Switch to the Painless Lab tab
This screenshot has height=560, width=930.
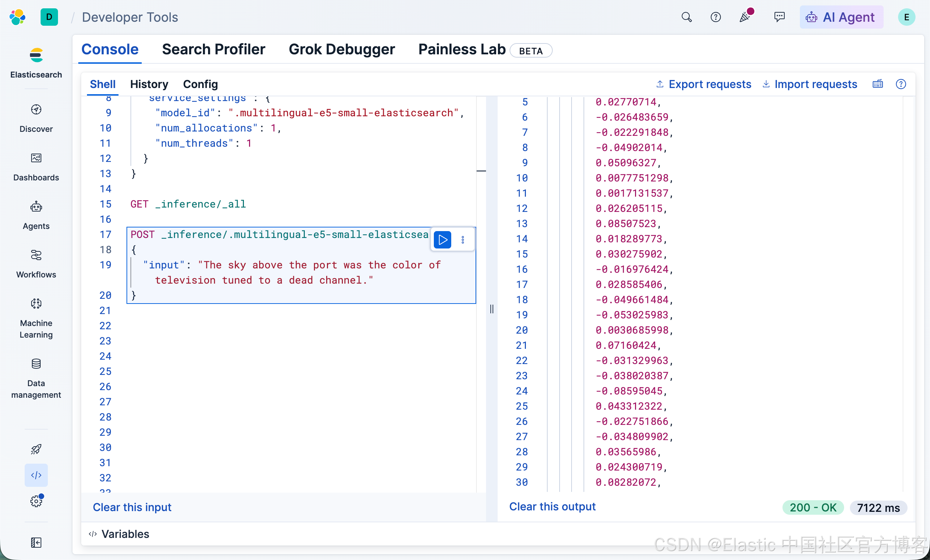(462, 49)
